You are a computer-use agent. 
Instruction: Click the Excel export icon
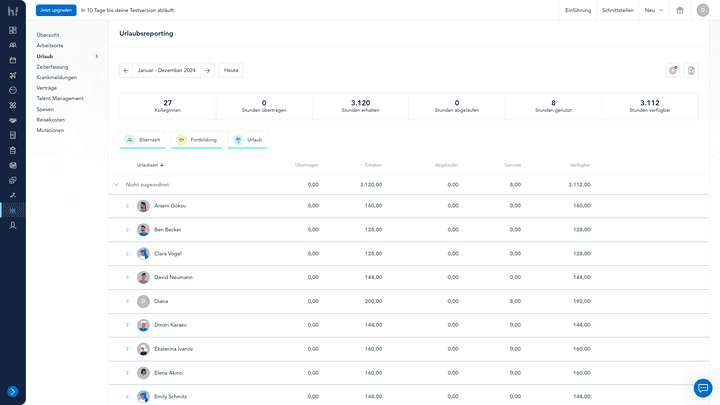(x=690, y=70)
